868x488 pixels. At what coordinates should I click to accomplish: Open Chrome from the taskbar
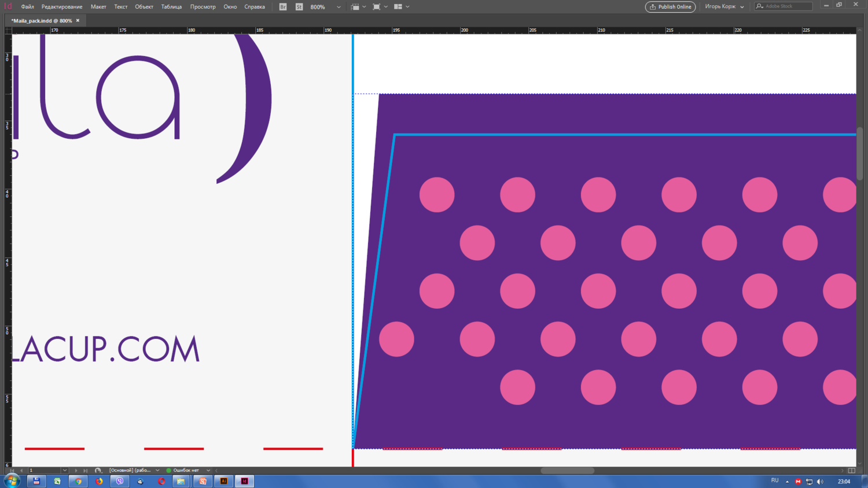(78, 481)
